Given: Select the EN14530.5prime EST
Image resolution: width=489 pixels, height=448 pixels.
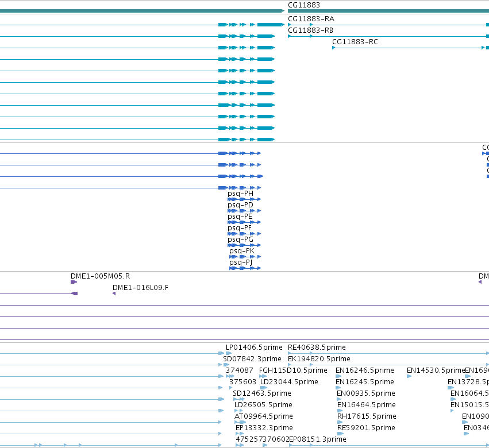Looking at the screenshot, I should point(436,370).
